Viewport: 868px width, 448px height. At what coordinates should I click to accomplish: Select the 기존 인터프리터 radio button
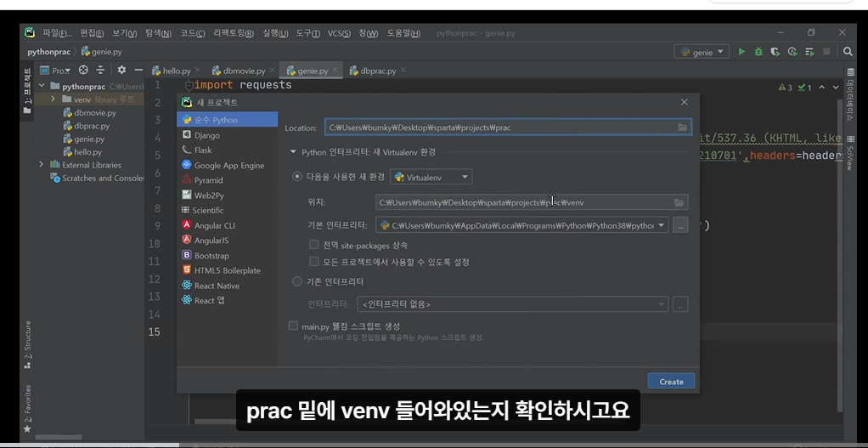(297, 282)
